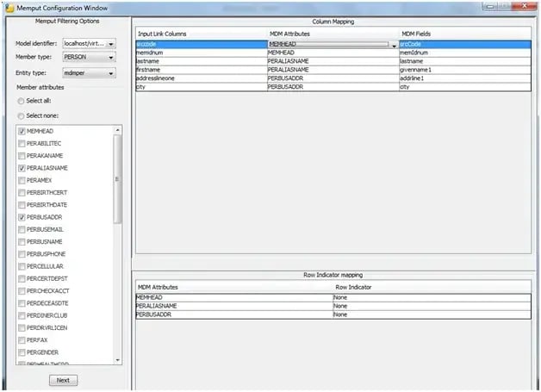Image resolution: width=541 pixels, height=392 pixels.
Task: Select the lastname input column cell
Action: click(202, 61)
